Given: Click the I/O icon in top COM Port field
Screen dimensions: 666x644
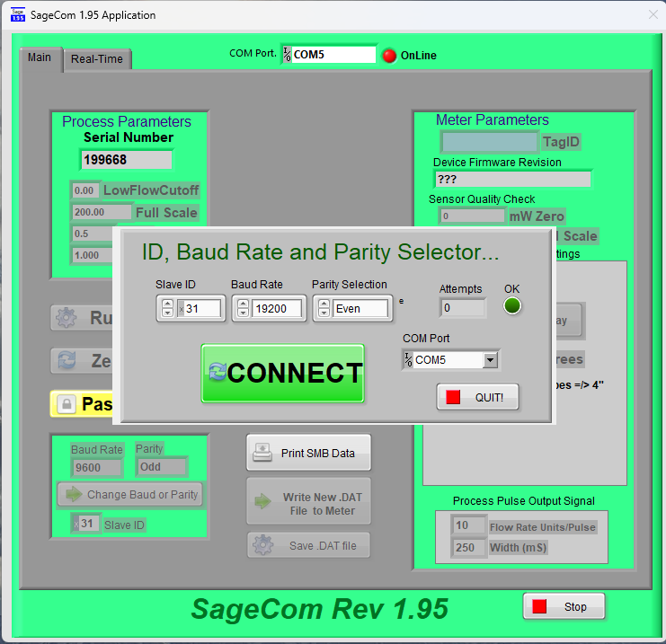Looking at the screenshot, I should click(287, 54).
